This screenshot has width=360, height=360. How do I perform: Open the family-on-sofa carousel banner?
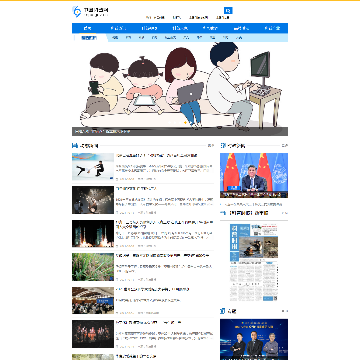(x=180, y=89)
